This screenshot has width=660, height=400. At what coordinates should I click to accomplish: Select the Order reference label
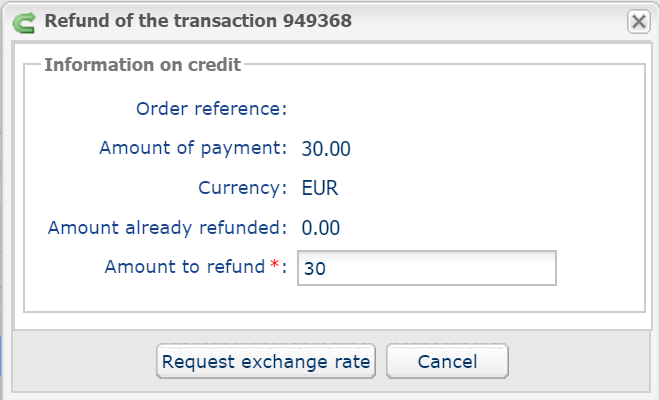[211, 109]
